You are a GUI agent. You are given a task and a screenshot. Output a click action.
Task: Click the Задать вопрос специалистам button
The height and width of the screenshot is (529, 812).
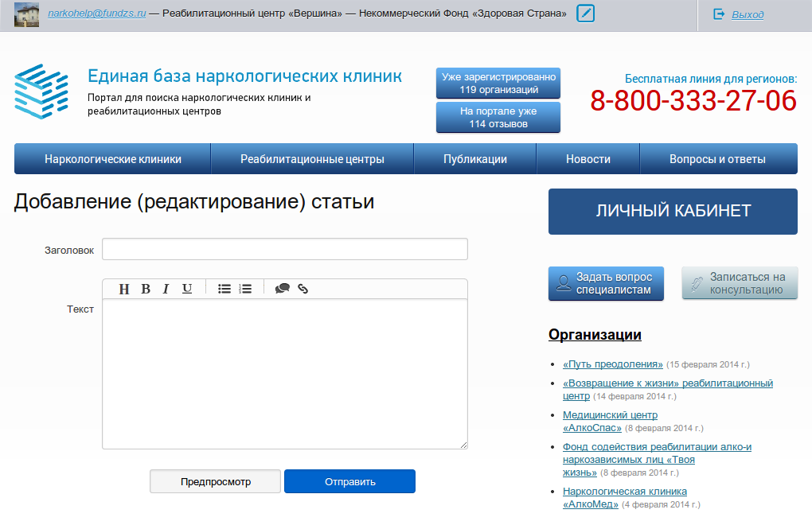pyautogui.click(x=606, y=283)
